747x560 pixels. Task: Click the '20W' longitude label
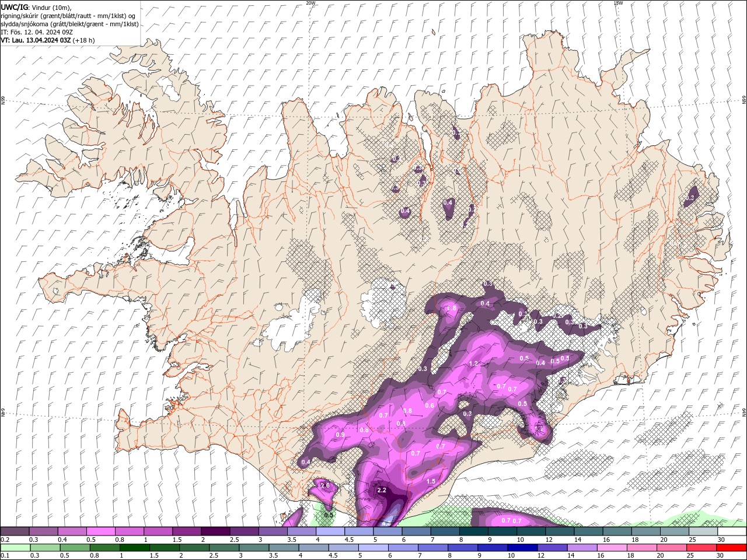click(310, 3)
